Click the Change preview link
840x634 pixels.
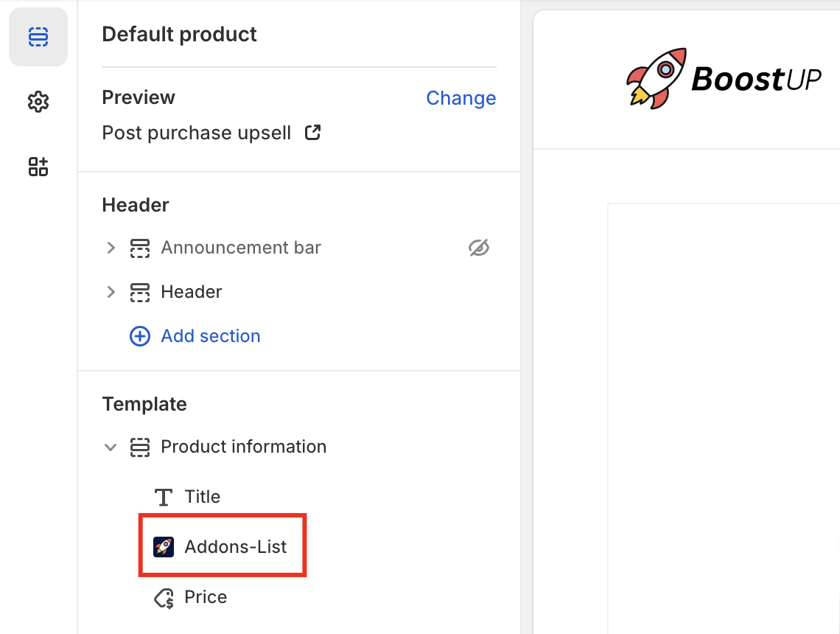coord(461,98)
